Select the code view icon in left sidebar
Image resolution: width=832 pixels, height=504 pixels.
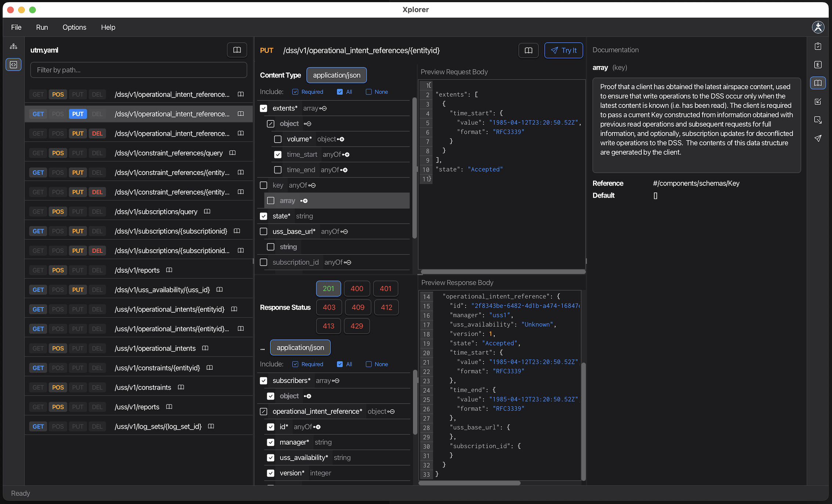[x=13, y=64]
